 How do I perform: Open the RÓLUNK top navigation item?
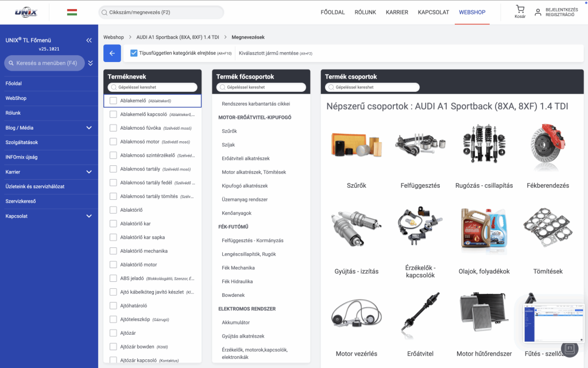pyautogui.click(x=365, y=12)
